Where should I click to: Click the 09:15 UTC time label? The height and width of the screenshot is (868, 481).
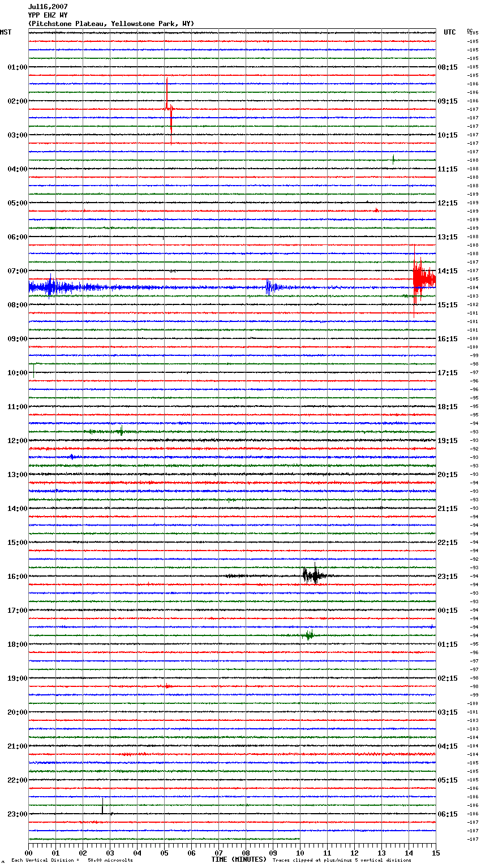(x=448, y=101)
